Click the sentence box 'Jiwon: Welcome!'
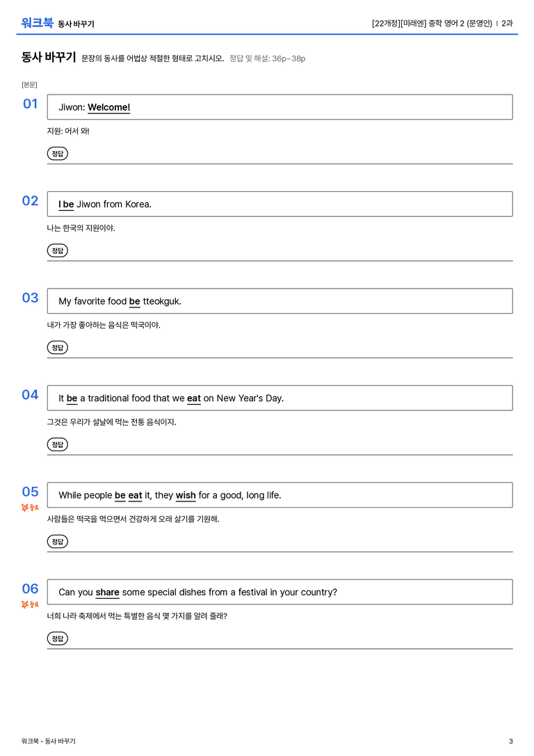This screenshot has width=534, height=756. click(280, 107)
